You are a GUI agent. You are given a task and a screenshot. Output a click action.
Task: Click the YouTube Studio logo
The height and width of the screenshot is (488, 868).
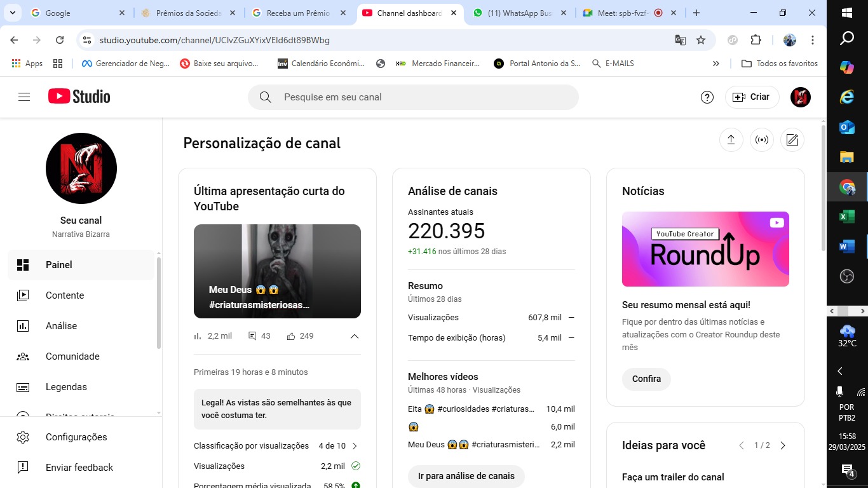click(x=79, y=97)
